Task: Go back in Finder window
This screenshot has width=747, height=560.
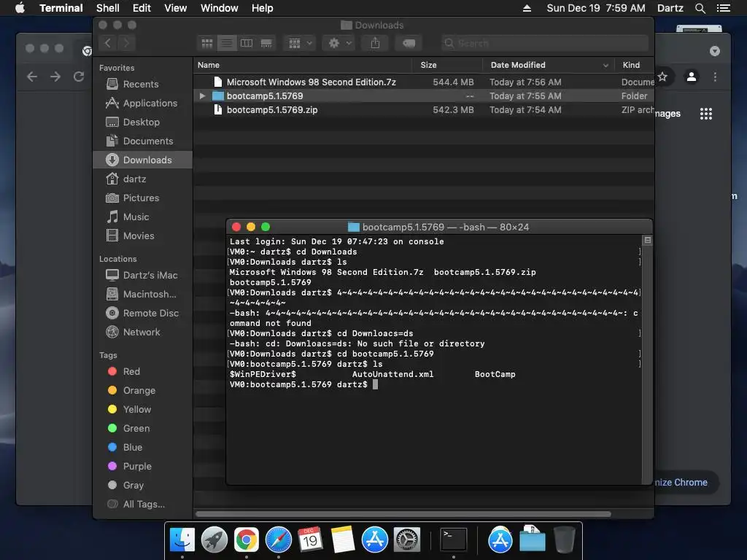Action: pyautogui.click(x=108, y=43)
